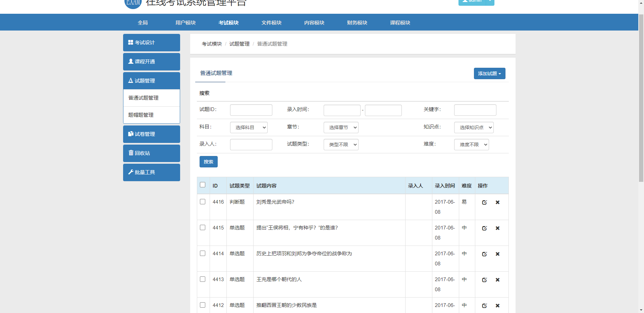Check the box for question 4412
The image size is (644, 313).
203,305
